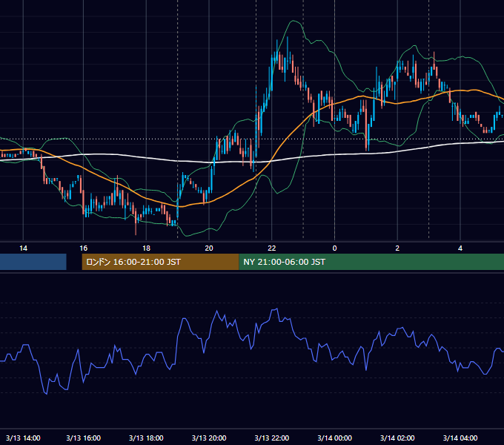
Task: Click the "3/14 04:00" date label
Action: 460,438
